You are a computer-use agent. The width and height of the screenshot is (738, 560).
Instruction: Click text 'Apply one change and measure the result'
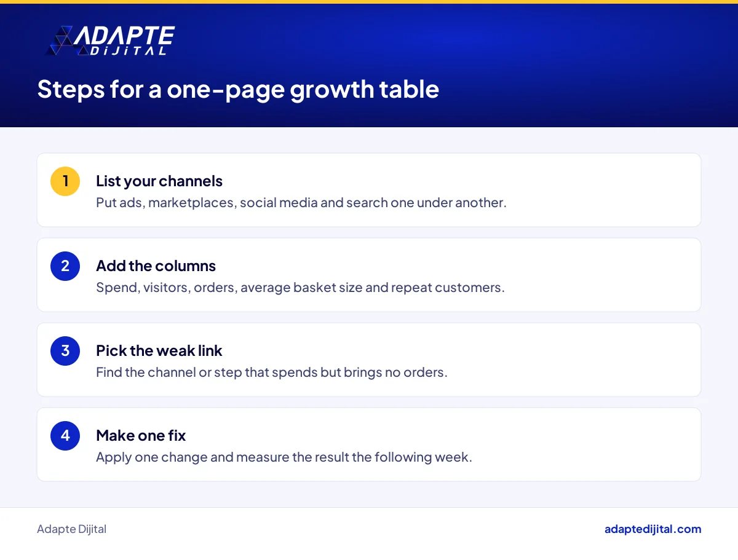[x=223, y=457]
